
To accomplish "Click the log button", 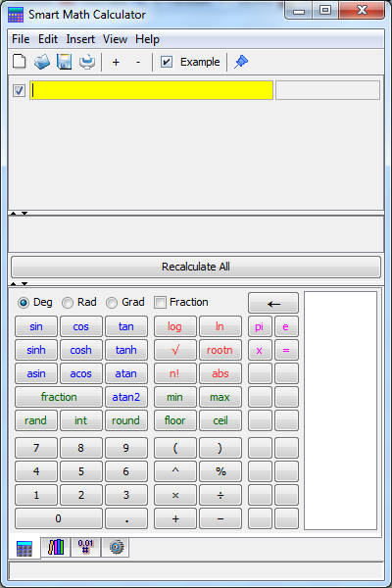I will click(174, 326).
